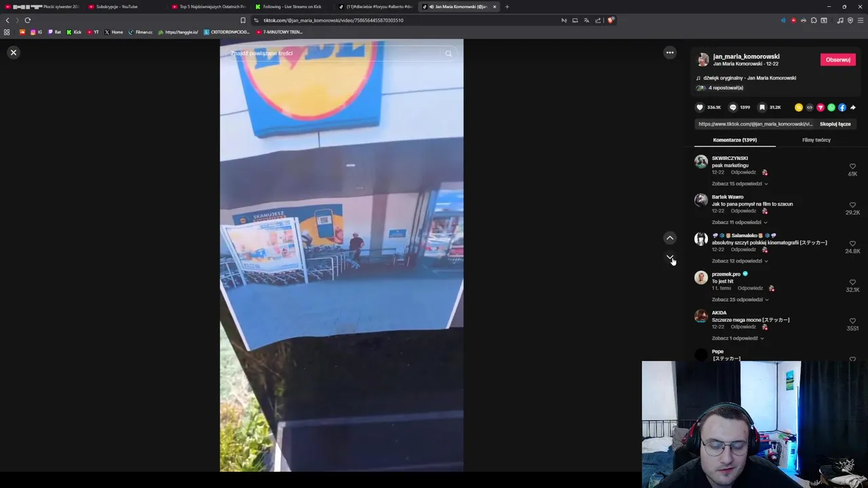Viewport: 868px width, 488px height.
Task: Bookmark this page via the bookmark icon
Action: [243, 20]
